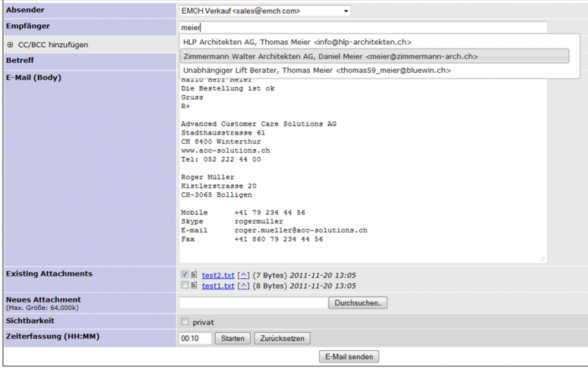Pick Unabhängiger Lift Berater, Thomas Meier suggestion

(317, 70)
